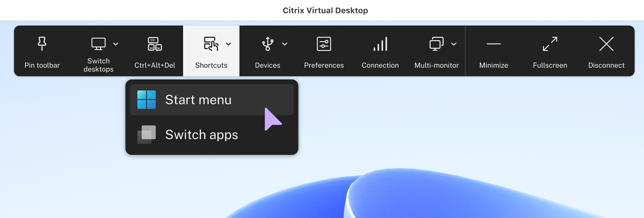The height and width of the screenshot is (218, 644).
Task: Select Start menu from the shortcuts list
Action: tap(211, 100)
